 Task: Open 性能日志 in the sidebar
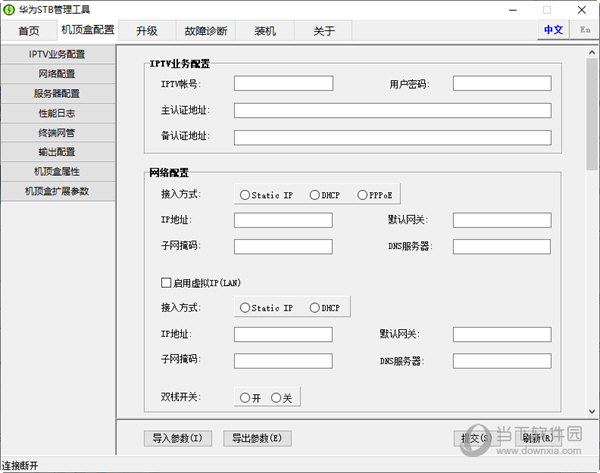pyautogui.click(x=58, y=113)
